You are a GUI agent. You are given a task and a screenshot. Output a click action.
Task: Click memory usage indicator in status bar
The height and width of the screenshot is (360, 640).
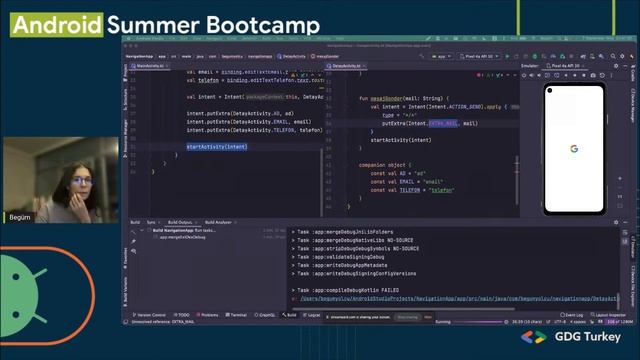pyautogui.click(x=620, y=322)
